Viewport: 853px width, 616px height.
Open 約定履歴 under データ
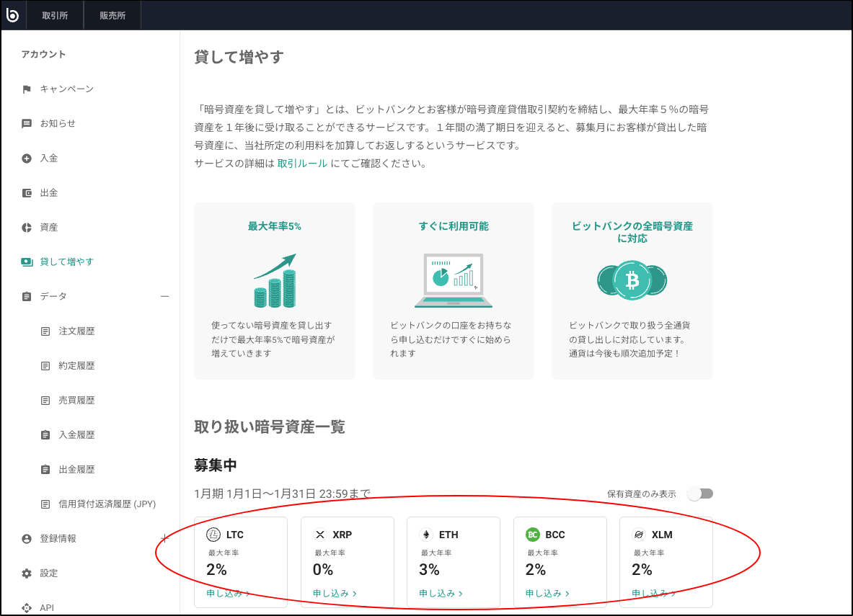click(x=76, y=366)
